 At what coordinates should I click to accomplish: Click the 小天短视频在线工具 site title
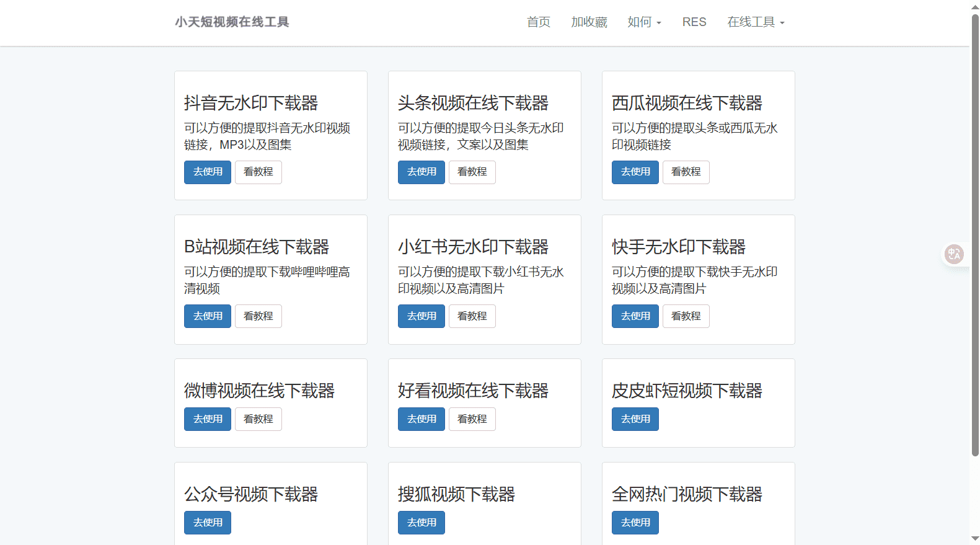[x=232, y=22]
